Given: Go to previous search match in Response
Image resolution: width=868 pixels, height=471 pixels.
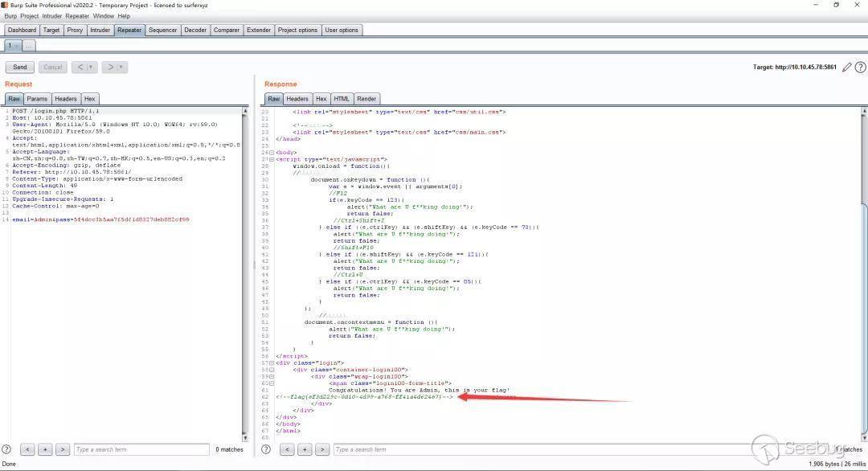Looking at the screenshot, I should pyautogui.click(x=287, y=449).
